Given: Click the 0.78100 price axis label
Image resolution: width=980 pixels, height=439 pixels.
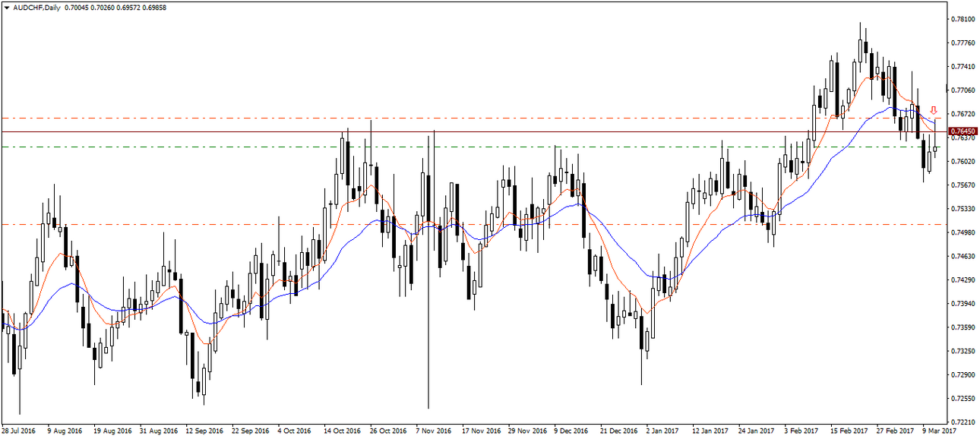Looking at the screenshot, I should click(963, 19).
